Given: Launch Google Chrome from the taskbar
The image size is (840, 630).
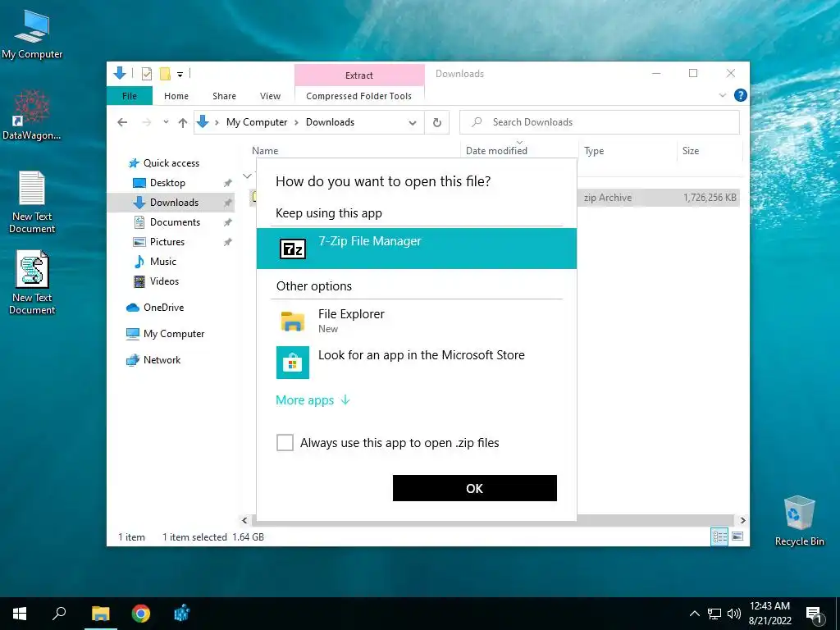Looking at the screenshot, I should click(x=141, y=614).
